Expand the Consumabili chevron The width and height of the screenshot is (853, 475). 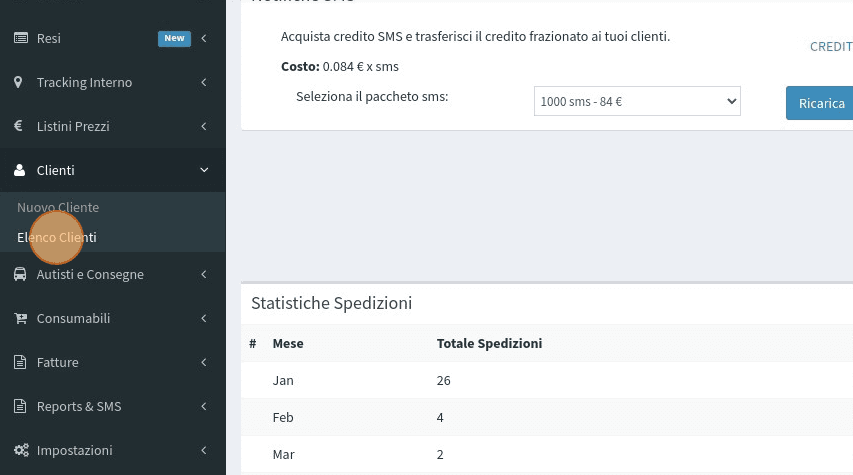coord(204,318)
